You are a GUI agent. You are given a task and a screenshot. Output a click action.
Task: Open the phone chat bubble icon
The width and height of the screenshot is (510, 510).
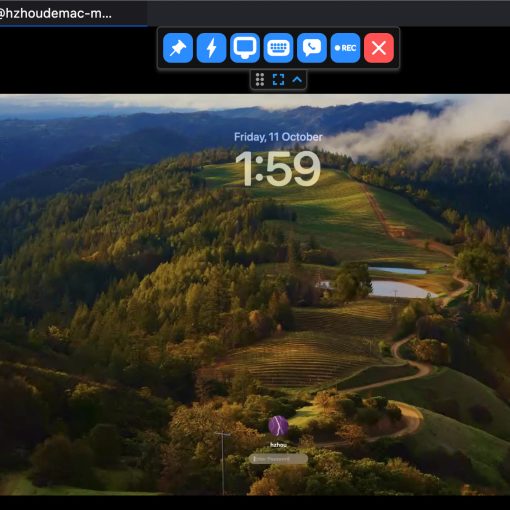click(312, 48)
